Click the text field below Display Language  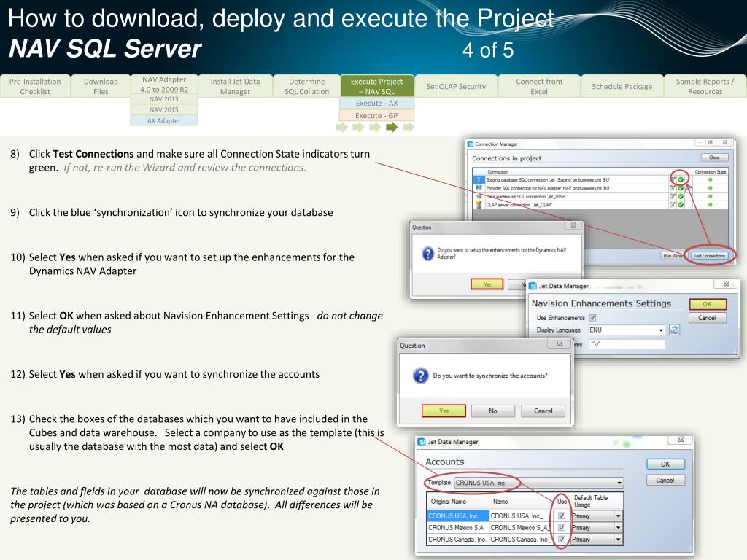627,344
